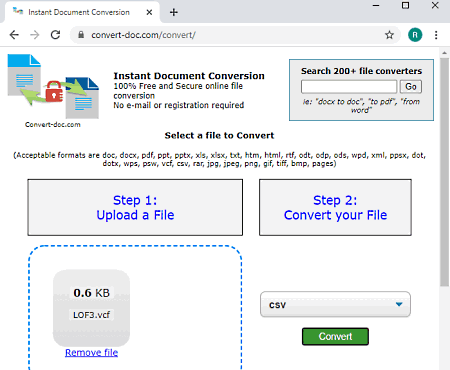Click the Go search button
450x370 pixels.
[x=411, y=87]
